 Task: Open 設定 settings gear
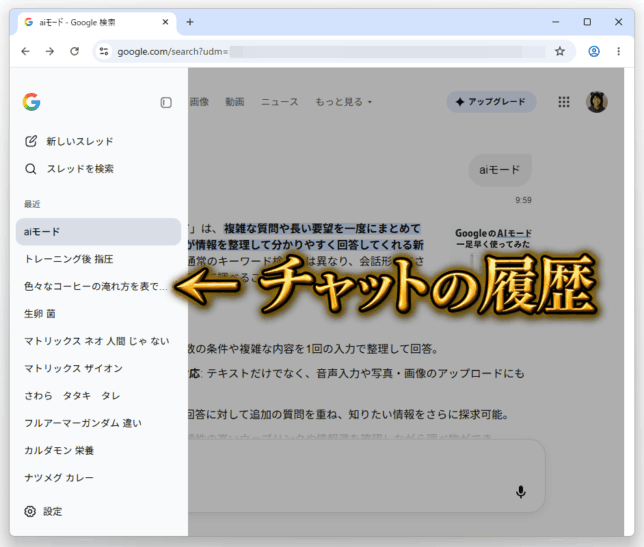[x=43, y=512]
